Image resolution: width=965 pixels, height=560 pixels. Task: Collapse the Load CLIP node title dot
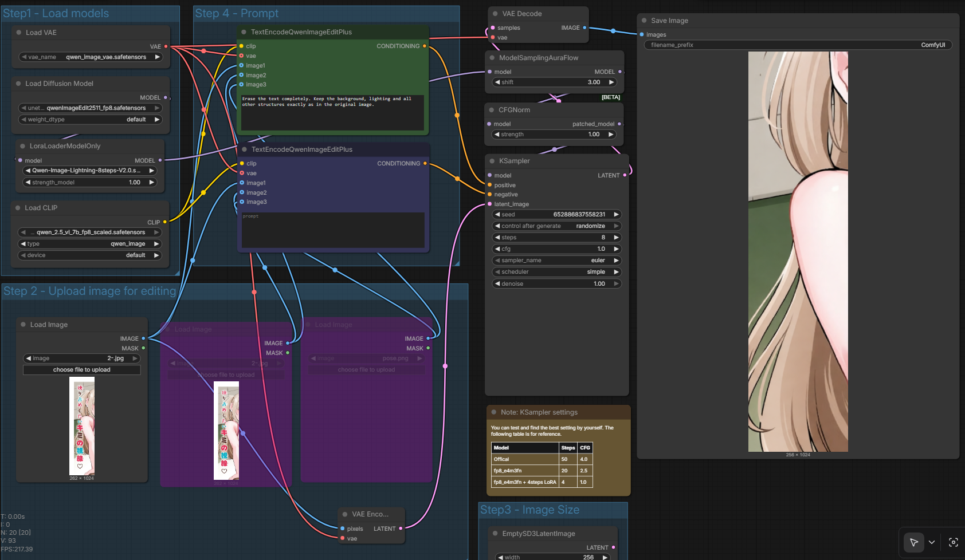[x=18, y=208]
